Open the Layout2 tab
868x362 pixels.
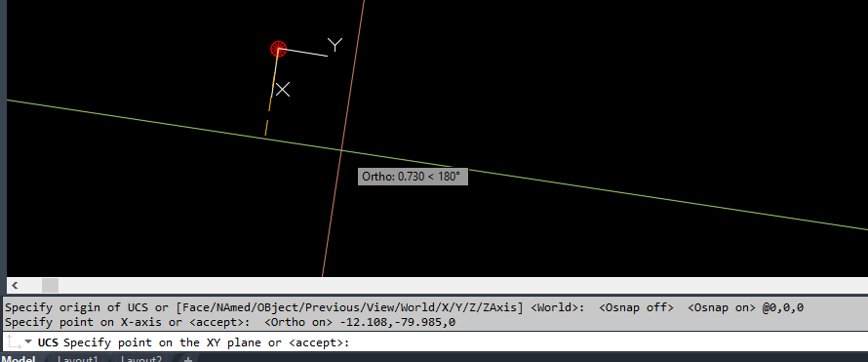coord(141,359)
